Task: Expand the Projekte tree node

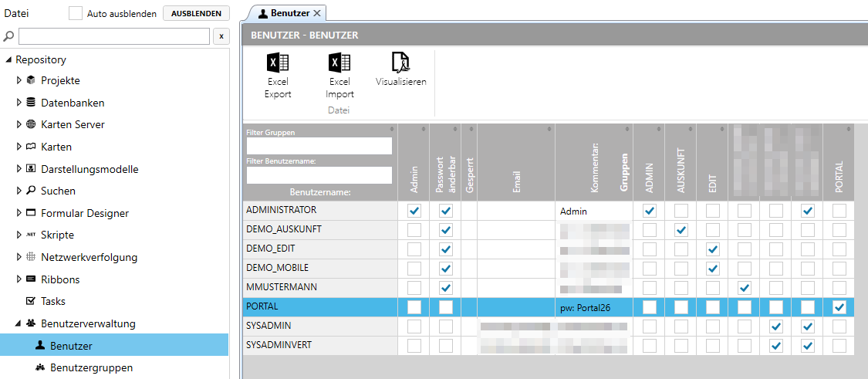Action: point(19,80)
